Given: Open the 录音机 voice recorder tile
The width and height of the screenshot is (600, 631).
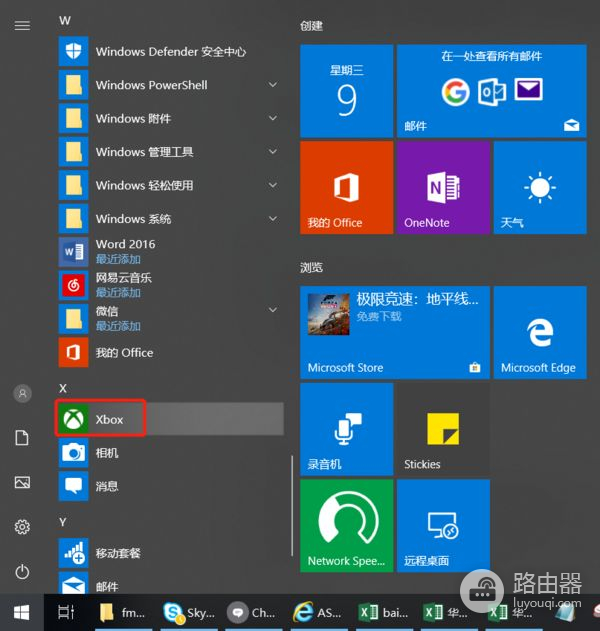Looking at the screenshot, I should pyautogui.click(x=346, y=428).
